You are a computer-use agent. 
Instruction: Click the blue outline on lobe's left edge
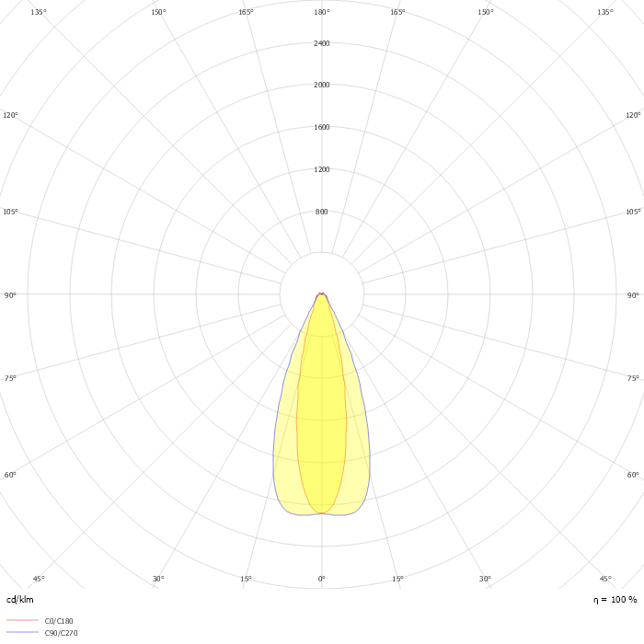click(273, 460)
